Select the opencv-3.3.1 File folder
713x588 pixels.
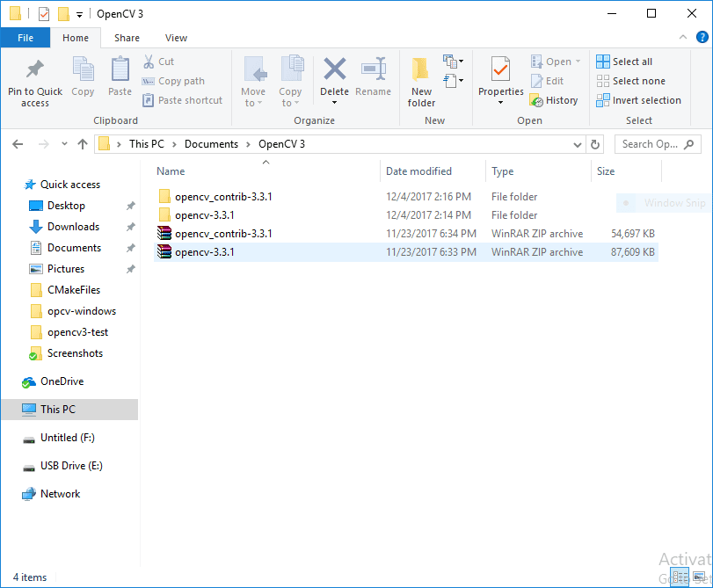(406, 215)
